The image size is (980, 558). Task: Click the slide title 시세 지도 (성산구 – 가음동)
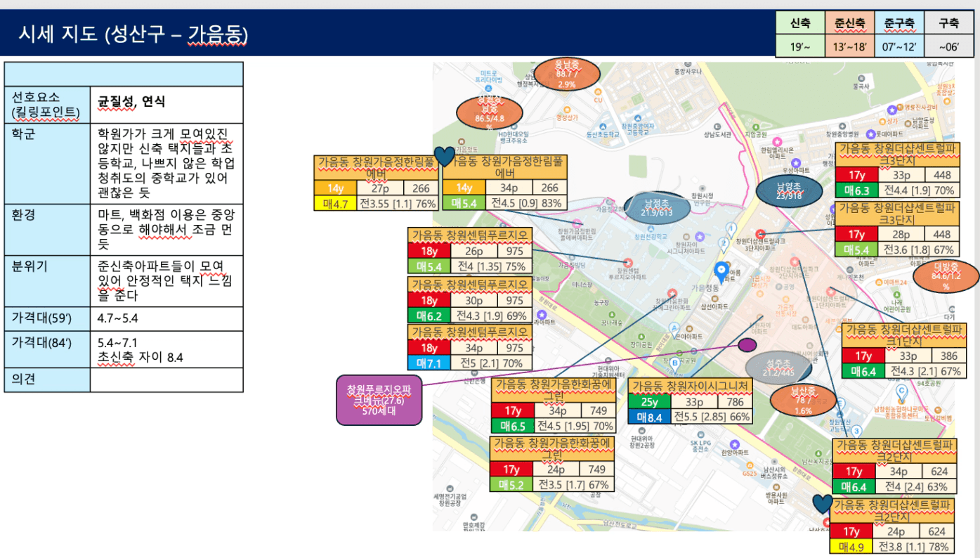[x=133, y=34]
